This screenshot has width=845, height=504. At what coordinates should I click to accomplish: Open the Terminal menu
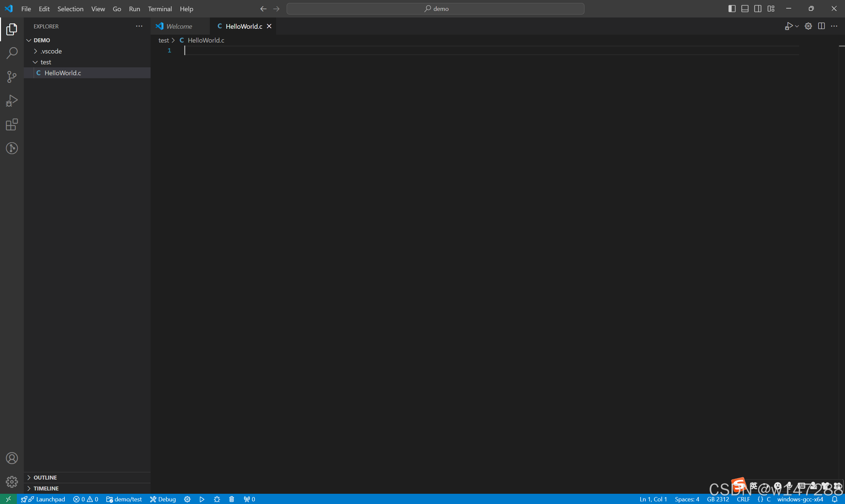(160, 9)
